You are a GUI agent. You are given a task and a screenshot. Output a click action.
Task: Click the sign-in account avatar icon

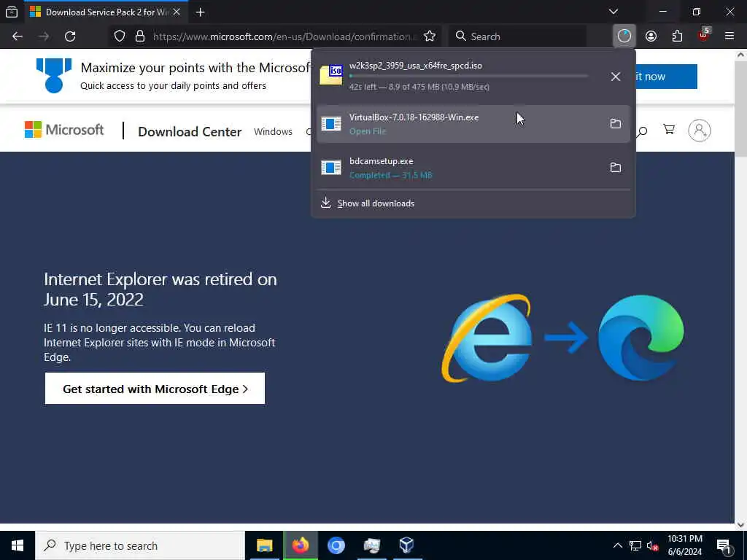click(x=700, y=130)
